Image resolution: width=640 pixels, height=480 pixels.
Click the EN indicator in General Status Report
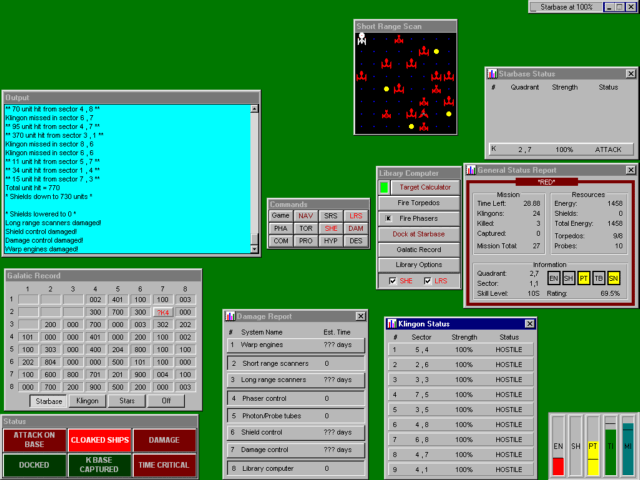pyautogui.click(x=553, y=278)
